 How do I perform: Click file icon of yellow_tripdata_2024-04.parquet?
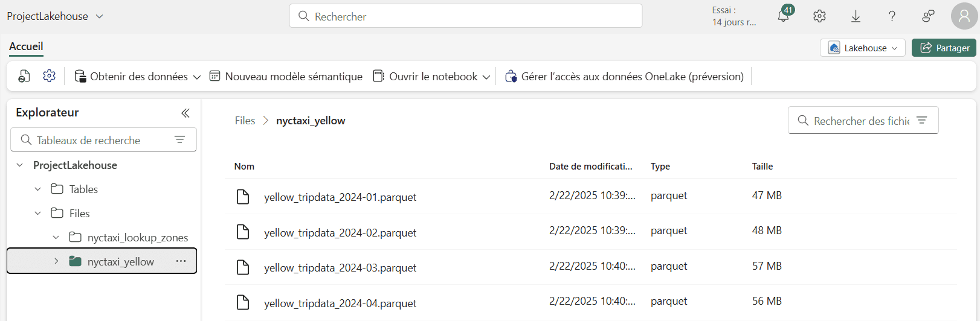(243, 302)
